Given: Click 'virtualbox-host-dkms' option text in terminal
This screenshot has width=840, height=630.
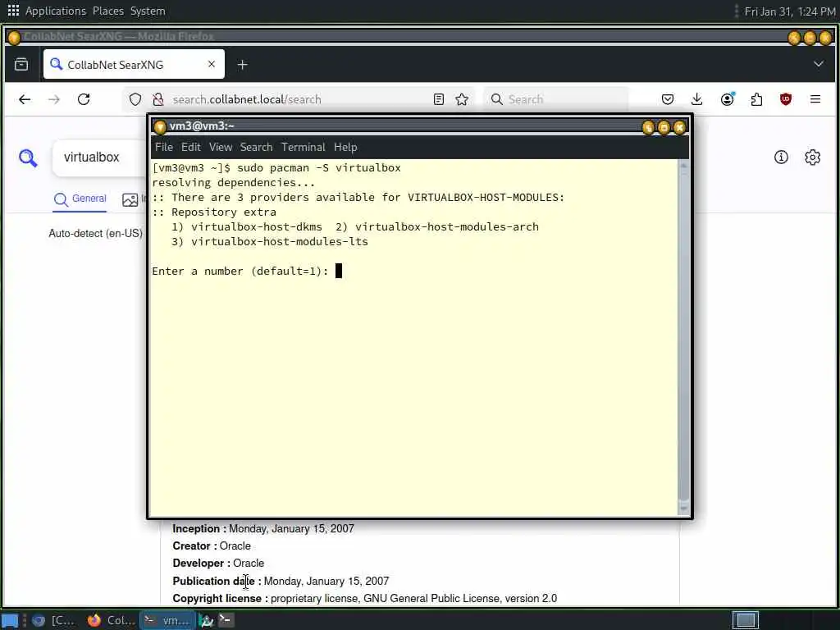Looking at the screenshot, I should [x=257, y=226].
